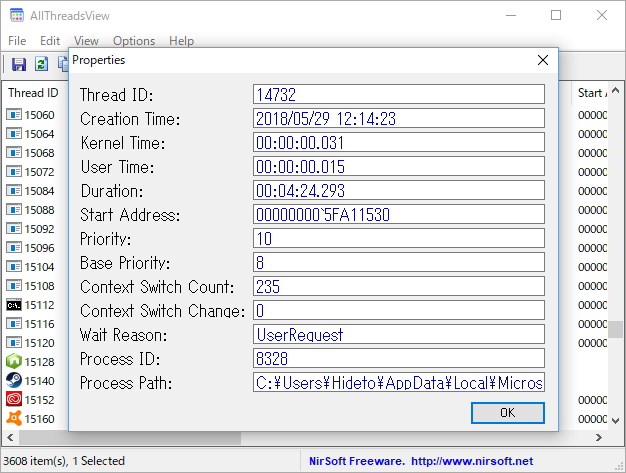Select the console icon for thread 15112
This screenshot has width=626, height=473.
coord(14,305)
